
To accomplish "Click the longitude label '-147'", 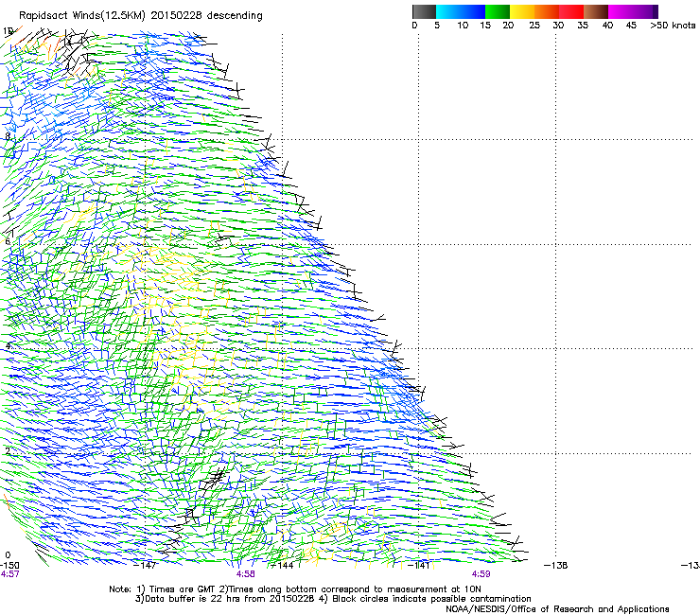I will coord(145,566).
